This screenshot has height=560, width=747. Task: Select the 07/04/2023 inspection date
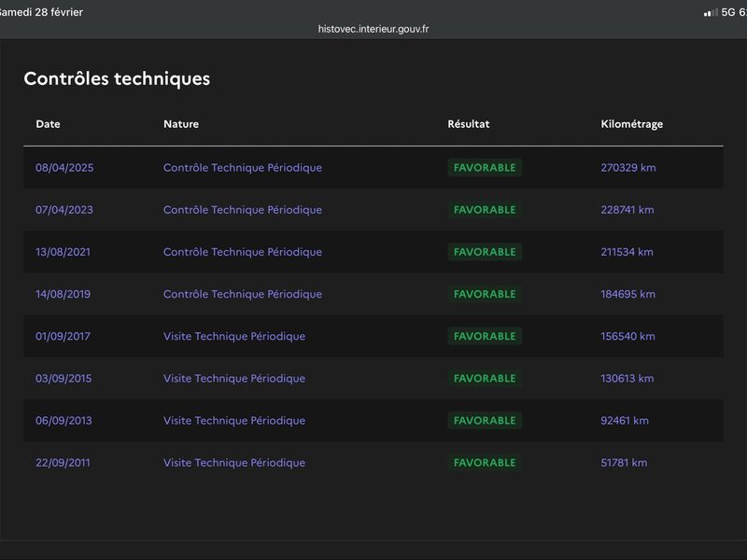tap(64, 210)
